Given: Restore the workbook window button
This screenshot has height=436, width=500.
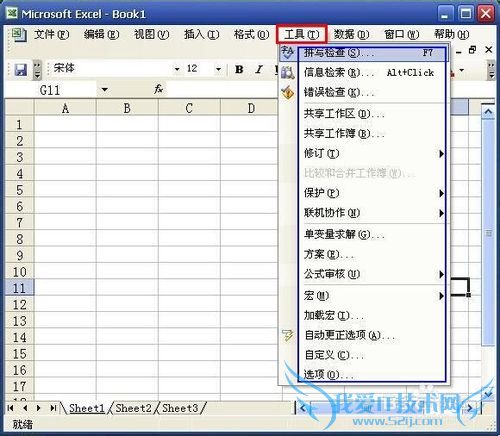Looking at the screenshot, I should [x=472, y=50].
